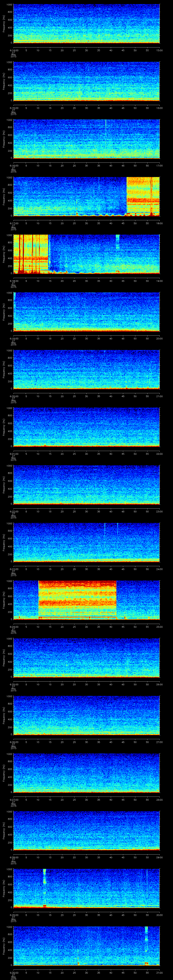Click the 6:14:00 start time label
This screenshot has width=173, height=980.
pos(14,50)
